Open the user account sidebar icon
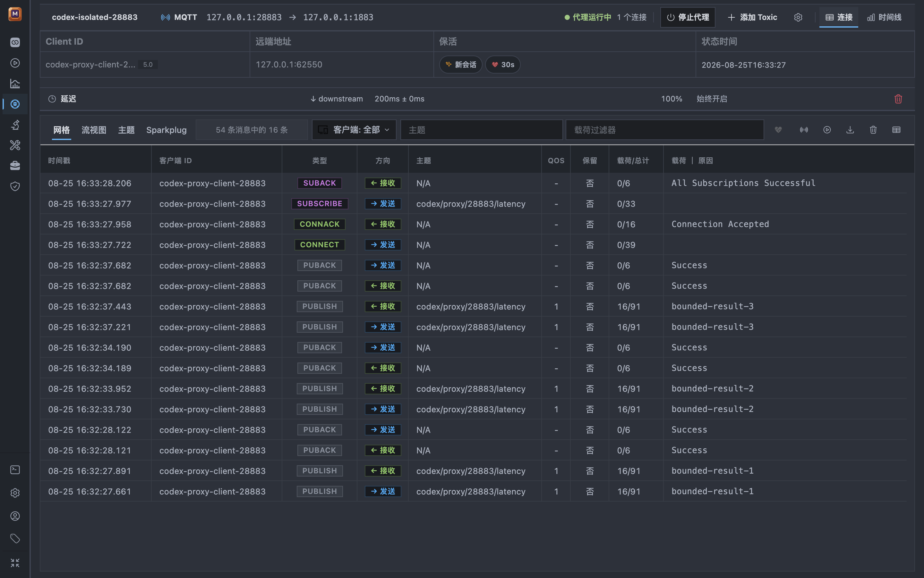The height and width of the screenshot is (578, 924). pyautogui.click(x=15, y=516)
